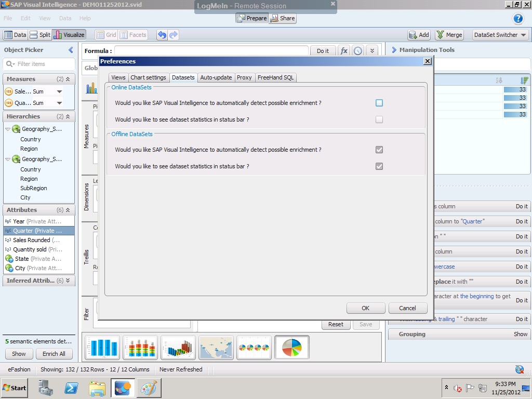Viewport: 532px width, 399px height.
Task: Open the Chart settings tab
Action: 148,78
